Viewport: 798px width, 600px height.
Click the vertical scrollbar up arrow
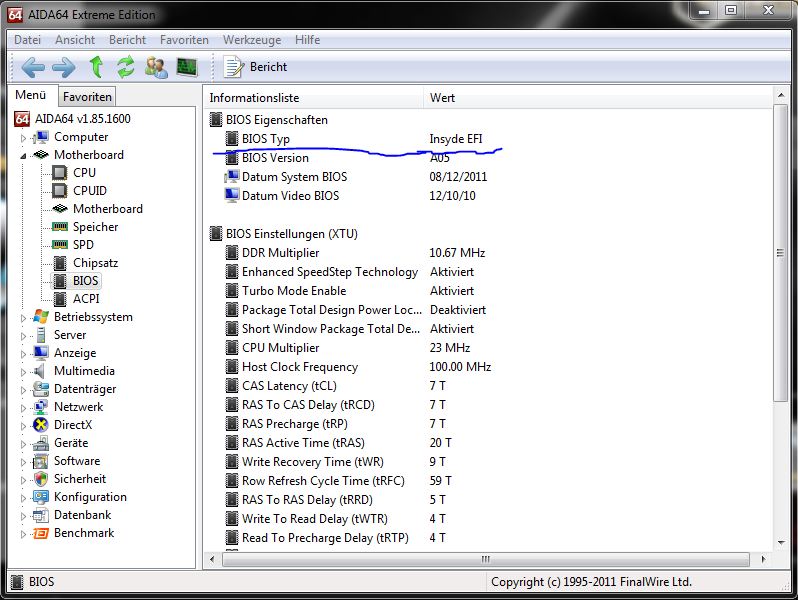click(781, 95)
